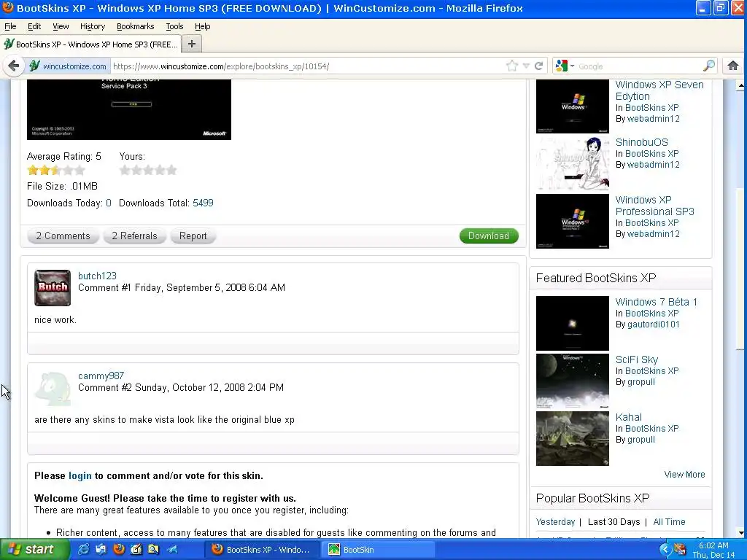Screen dimensions: 747x560
Task: Click the SciFi Sky thumbnail
Action: coord(572,381)
